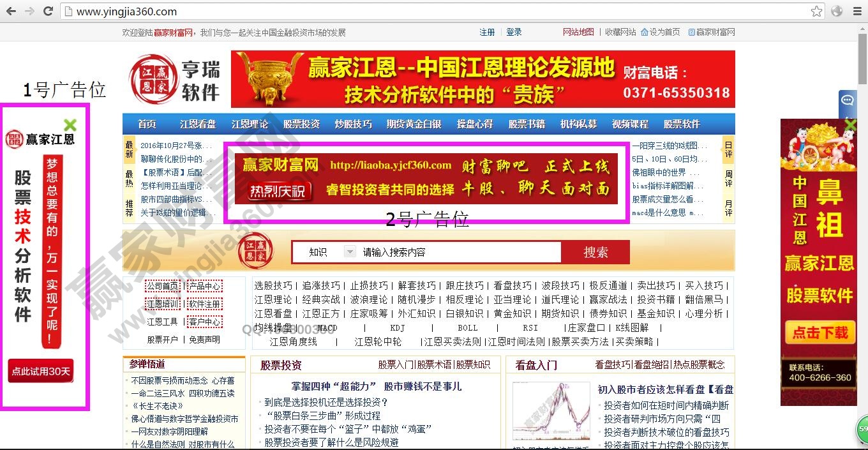Screen dimensions: 868x450
Task: Click the 注册 register link
Action: 487,32
